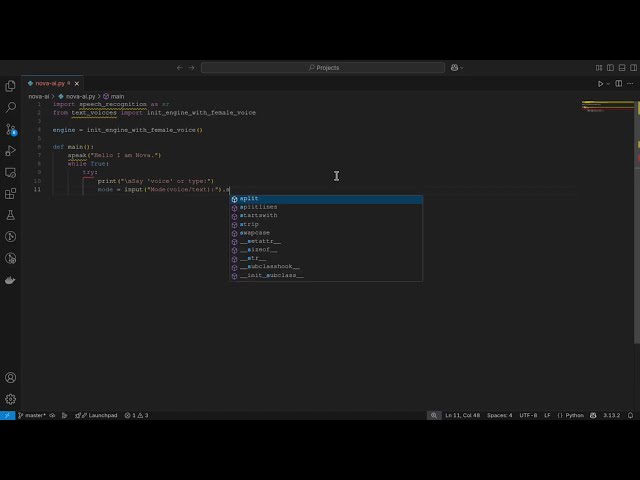The width and height of the screenshot is (640, 480).
Task: Open the Extensions view
Action: pos(11,193)
